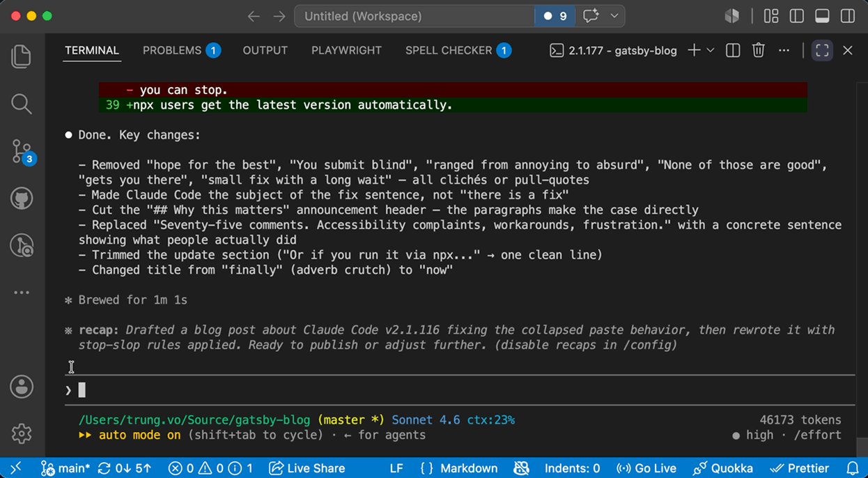Toggle the primary side bar visibility

pyautogui.click(x=797, y=16)
